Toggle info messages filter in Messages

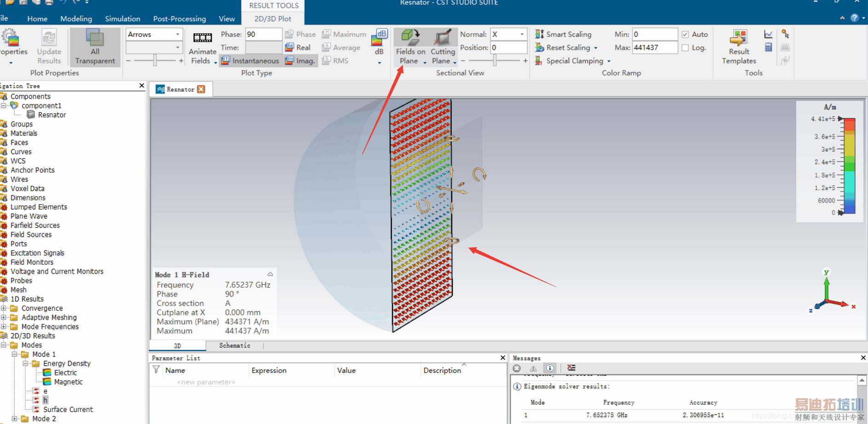tap(550, 368)
